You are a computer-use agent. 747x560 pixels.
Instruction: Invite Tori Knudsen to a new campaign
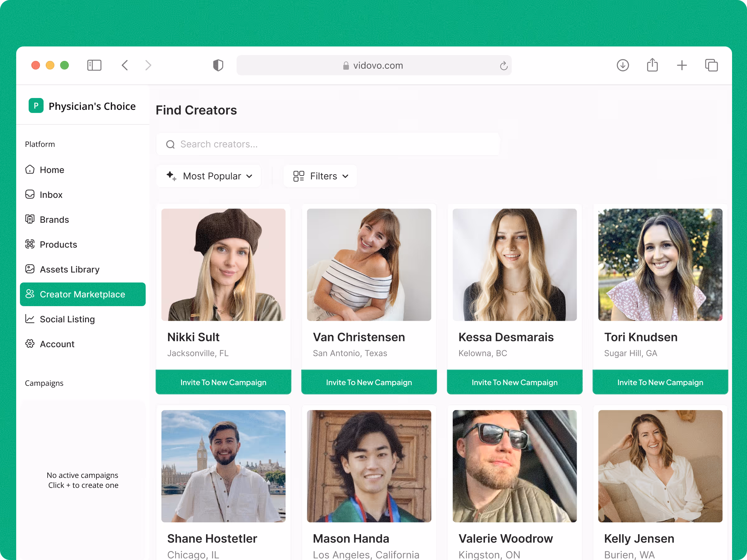point(660,382)
